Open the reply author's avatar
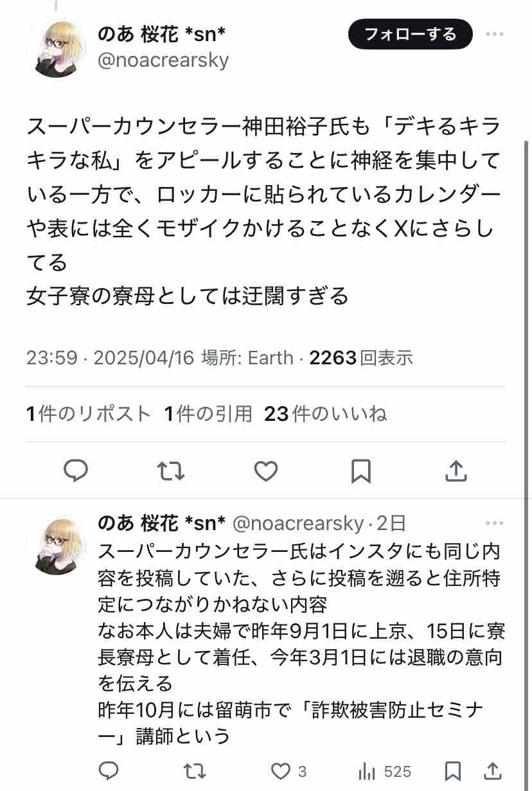Screen dimensions: 532x791 pyautogui.click(x=56, y=545)
